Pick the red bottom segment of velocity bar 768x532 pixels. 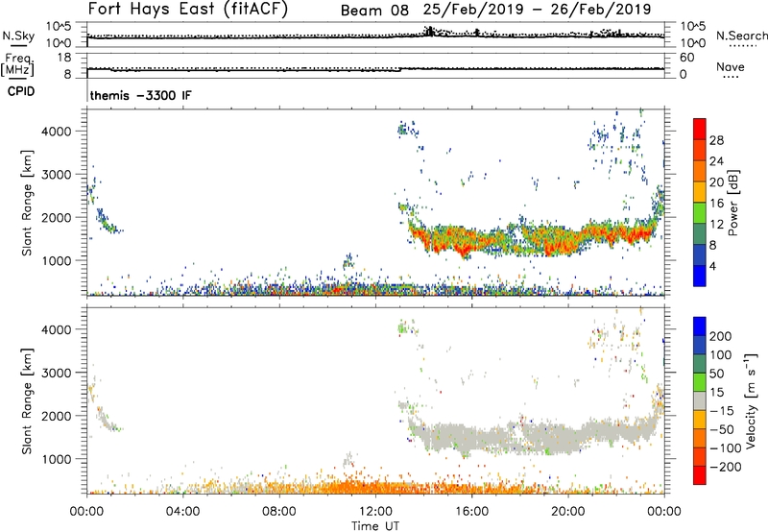point(700,475)
